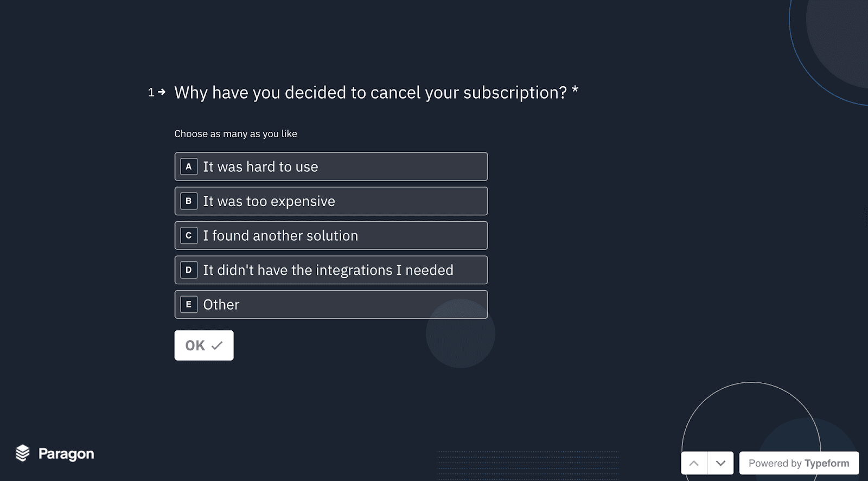This screenshot has height=481, width=868.
Task: Advance to next question with the down chevron
Action: click(720, 463)
